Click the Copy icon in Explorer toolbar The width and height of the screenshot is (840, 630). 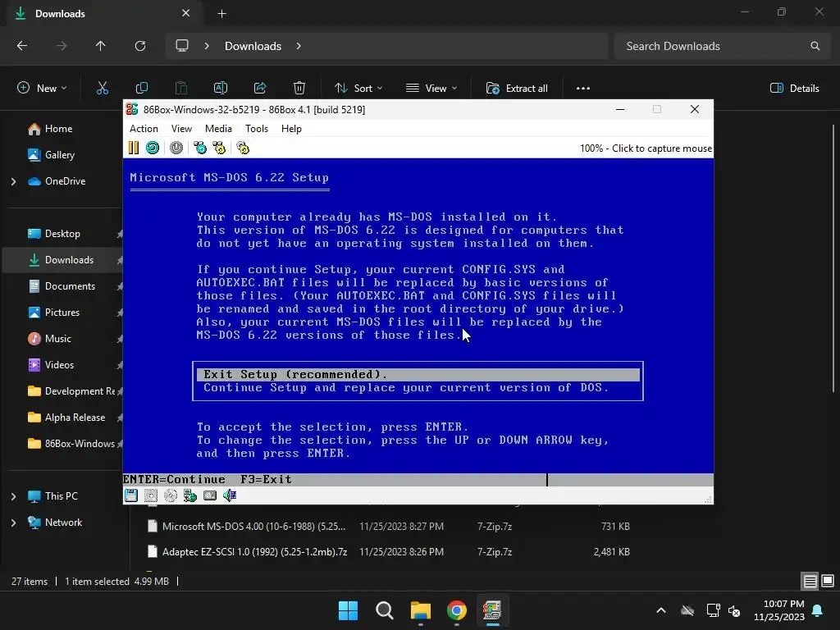click(x=142, y=89)
